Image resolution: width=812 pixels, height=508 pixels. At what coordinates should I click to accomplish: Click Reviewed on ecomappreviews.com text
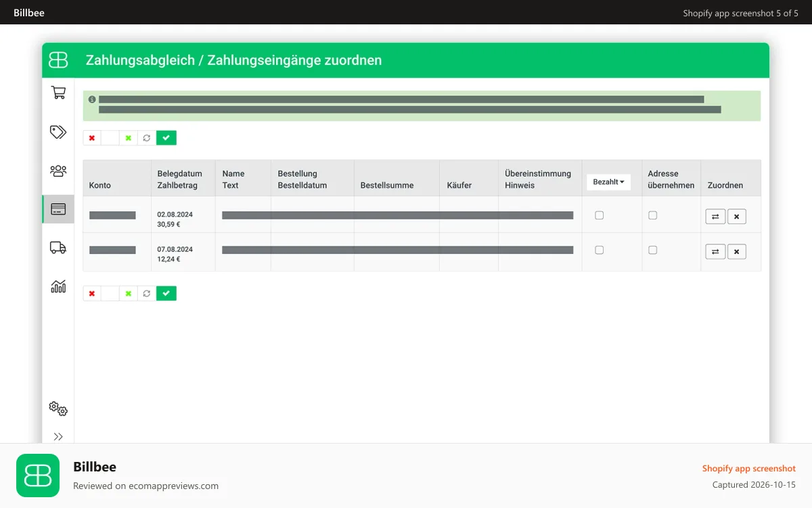coord(145,486)
